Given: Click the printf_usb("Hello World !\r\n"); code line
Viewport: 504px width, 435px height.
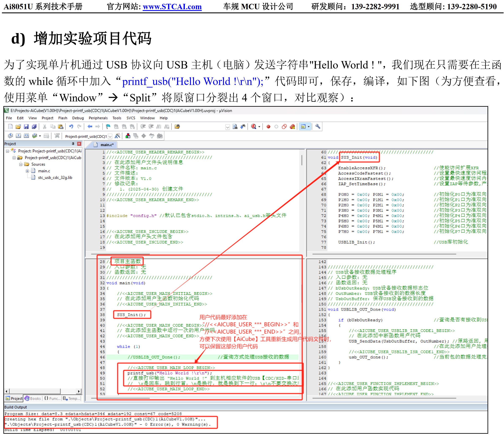Looking at the screenshot, I should pyautogui.click(x=170, y=373).
